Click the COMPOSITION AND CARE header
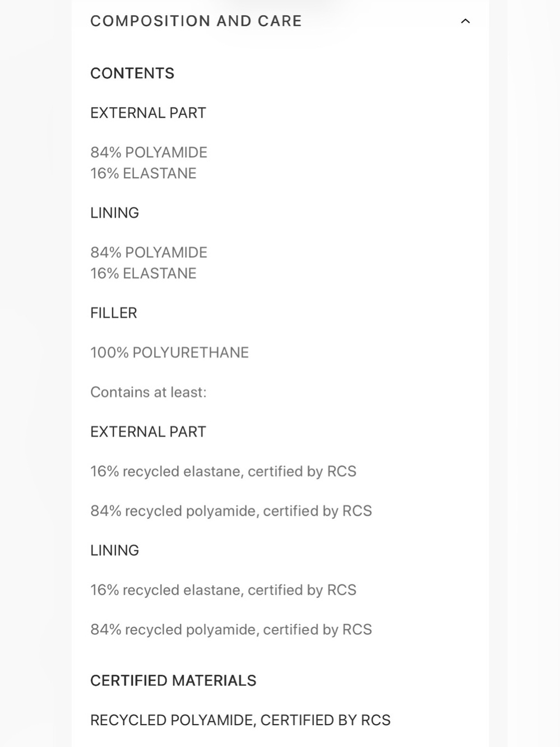Viewport: 560px width, 747px height. (196, 21)
